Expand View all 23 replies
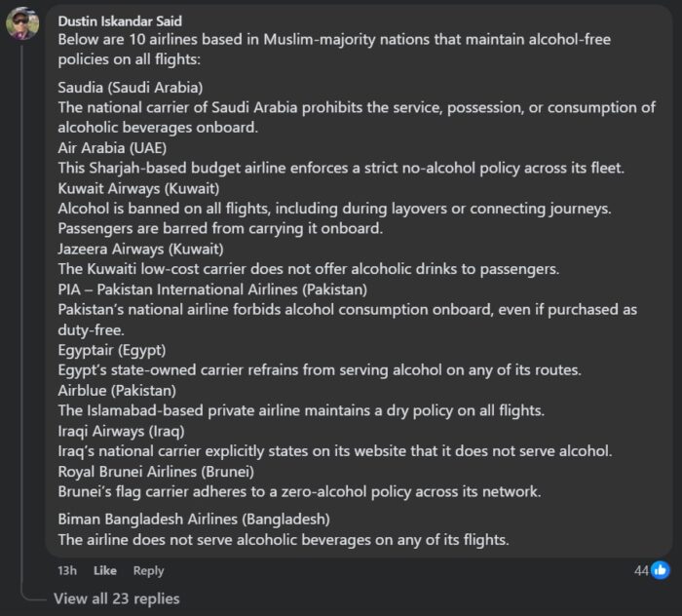This screenshot has height=616, width=682. [x=116, y=598]
